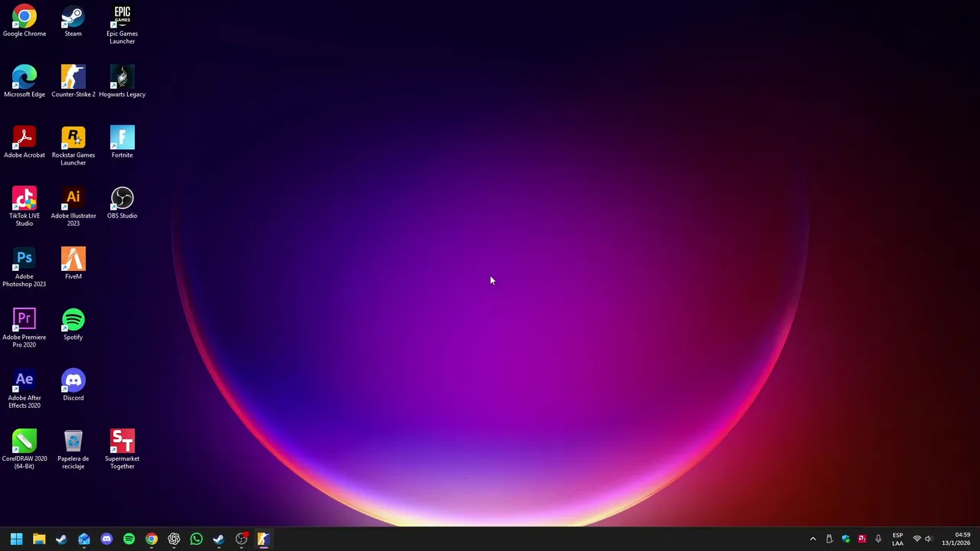Click Adobe Photoshop 2023 desktop icon
The height and width of the screenshot is (551, 980).
pyautogui.click(x=24, y=268)
